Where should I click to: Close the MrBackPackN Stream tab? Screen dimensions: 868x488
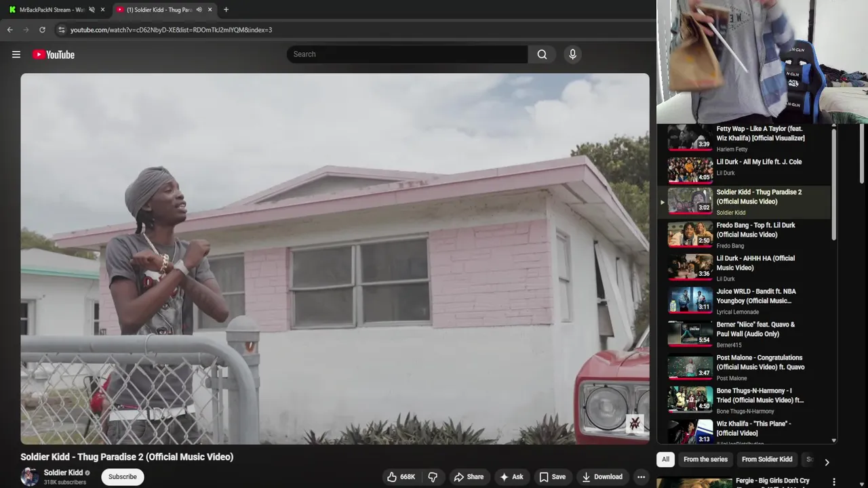(x=103, y=9)
